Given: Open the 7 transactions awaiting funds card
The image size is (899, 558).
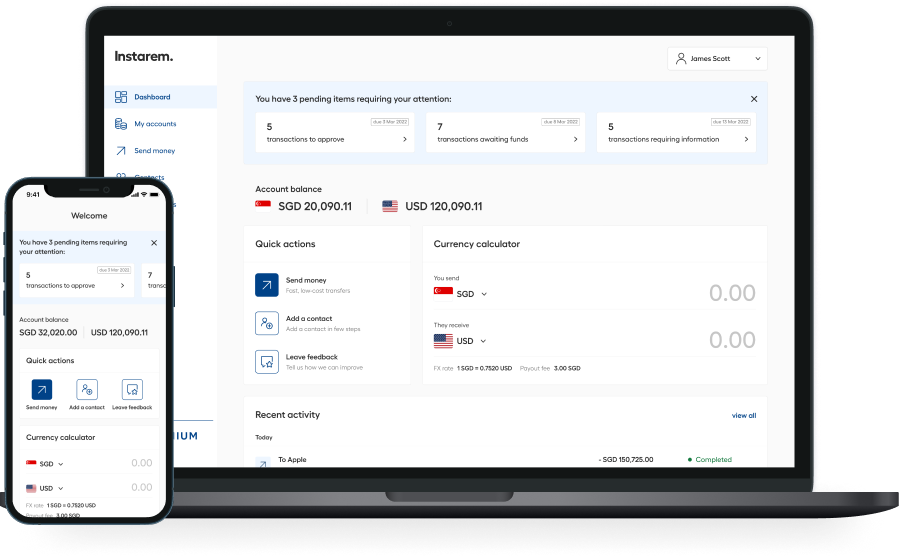Looking at the screenshot, I should [x=505, y=133].
